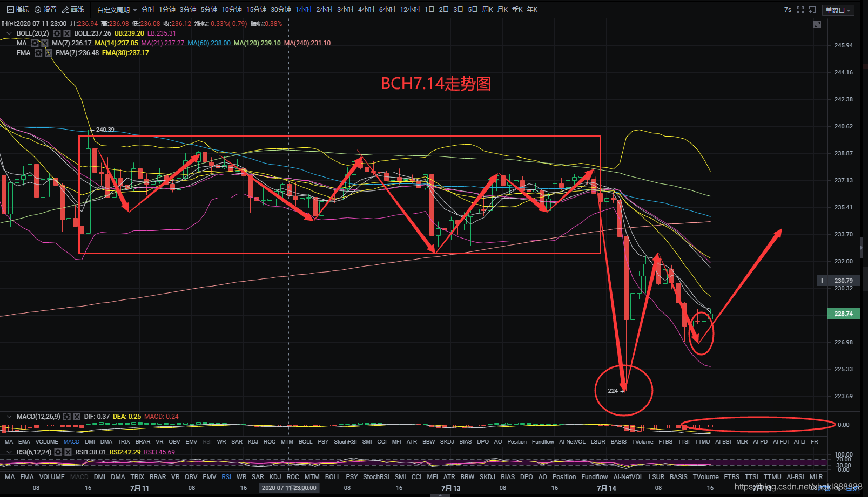Remove the MA indicator overlay
This screenshot has height=497, width=868.
[45, 43]
